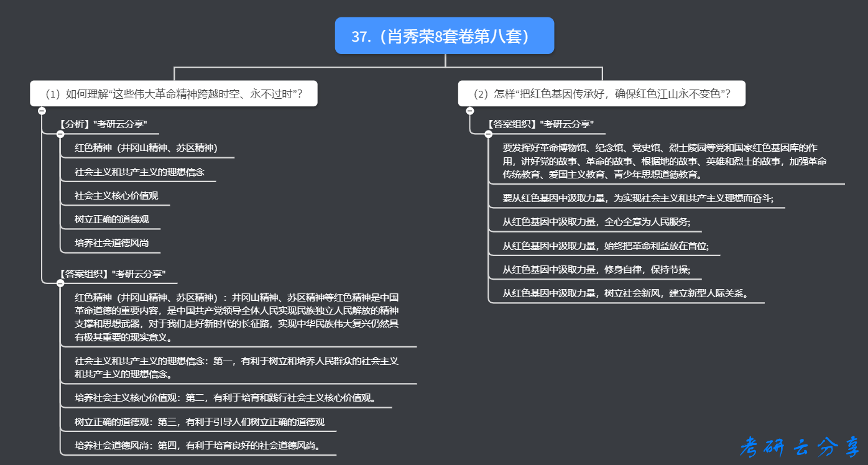Select question node (1) 如何理解"这些伟大革命精神跨越时空、永不过时"?

173,94
